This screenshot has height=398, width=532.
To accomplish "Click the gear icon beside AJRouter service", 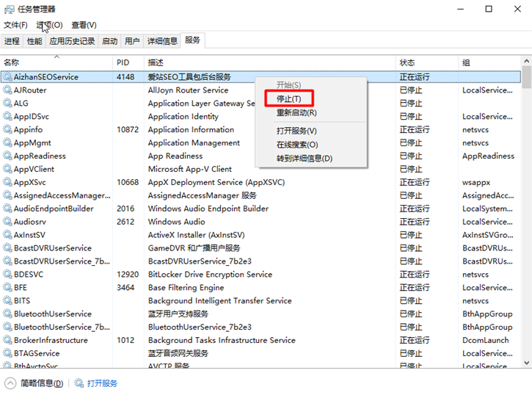I will (x=7, y=90).
